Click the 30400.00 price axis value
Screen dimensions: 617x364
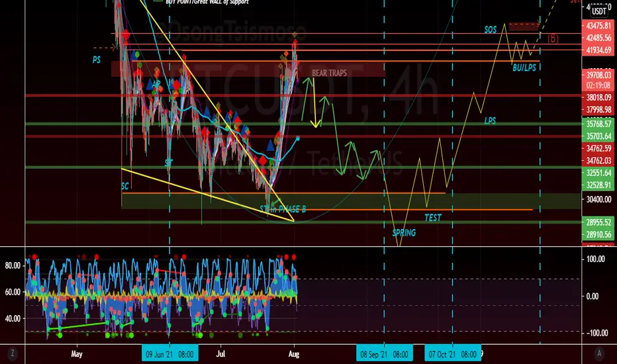pyautogui.click(x=599, y=199)
